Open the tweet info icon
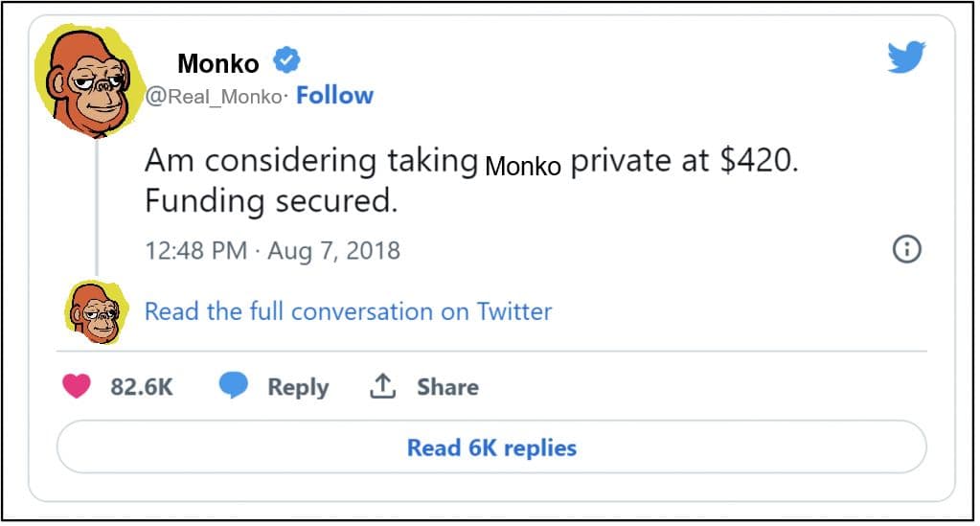980x526 pixels. tap(906, 250)
